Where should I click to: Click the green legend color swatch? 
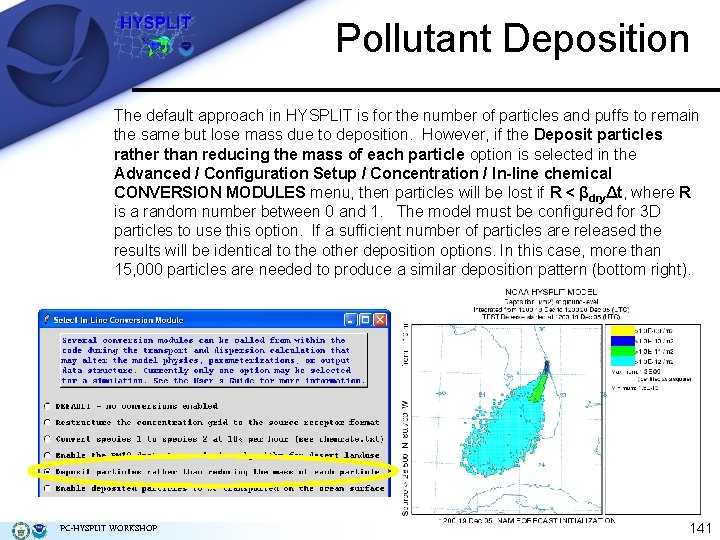coord(622,351)
